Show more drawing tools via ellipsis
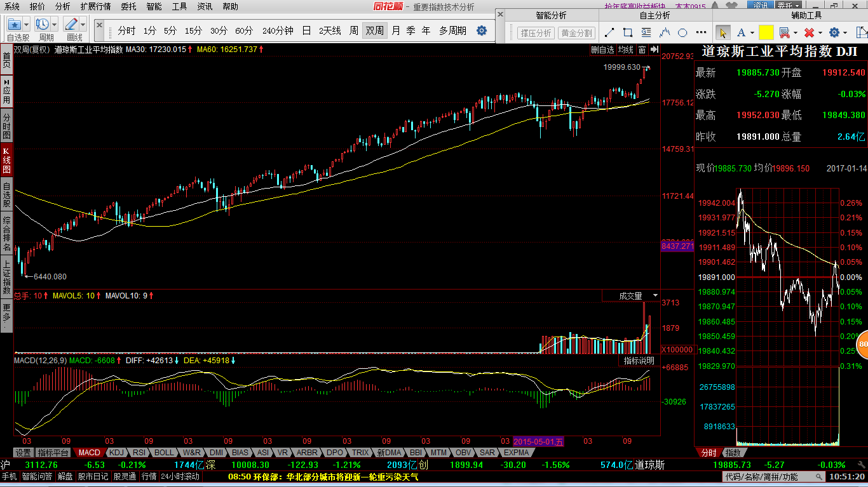This screenshot has width=868, height=487. point(702,32)
